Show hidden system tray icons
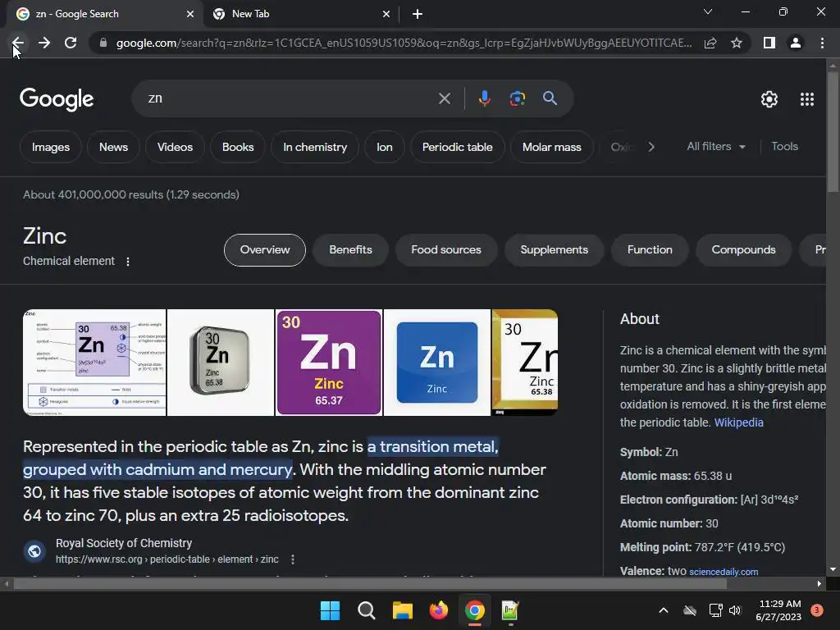This screenshot has width=840, height=630. [x=663, y=610]
